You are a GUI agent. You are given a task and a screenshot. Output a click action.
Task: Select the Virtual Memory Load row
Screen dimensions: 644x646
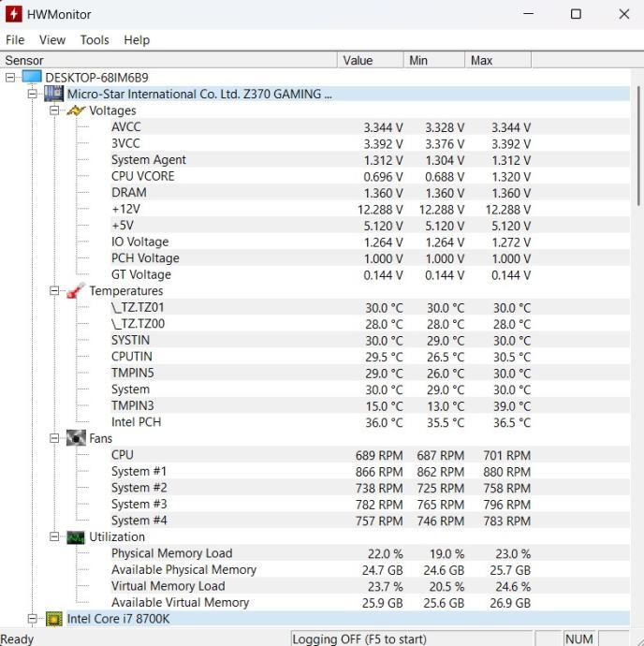pos(370,586)
